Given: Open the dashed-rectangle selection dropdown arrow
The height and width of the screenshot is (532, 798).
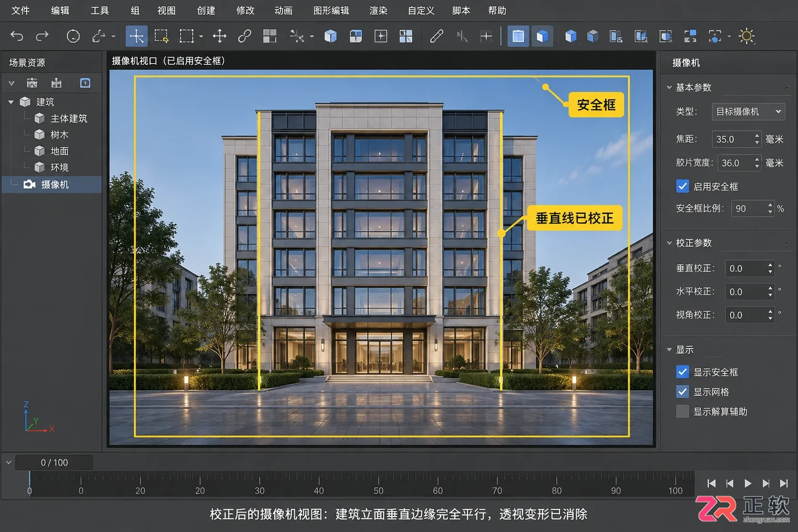Looking at the screenshot, I should pyautogui.click(x=201, y=37).
